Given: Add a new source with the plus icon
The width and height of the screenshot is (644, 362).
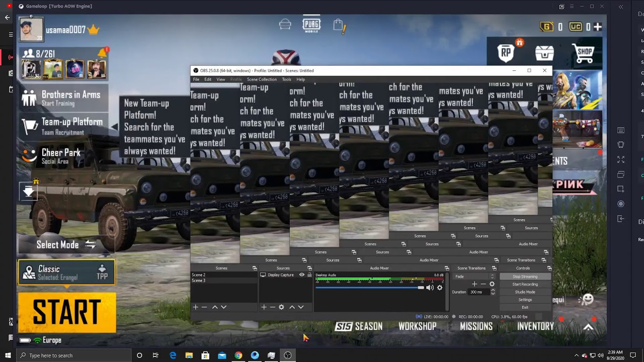Looking at the screenshot, I should pyautogui.click(x=264, y=307).
